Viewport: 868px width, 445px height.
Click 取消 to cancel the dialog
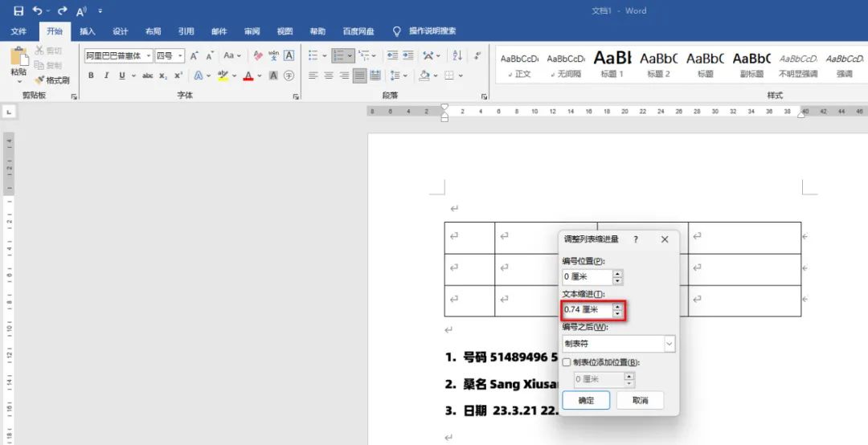point(640,400)
